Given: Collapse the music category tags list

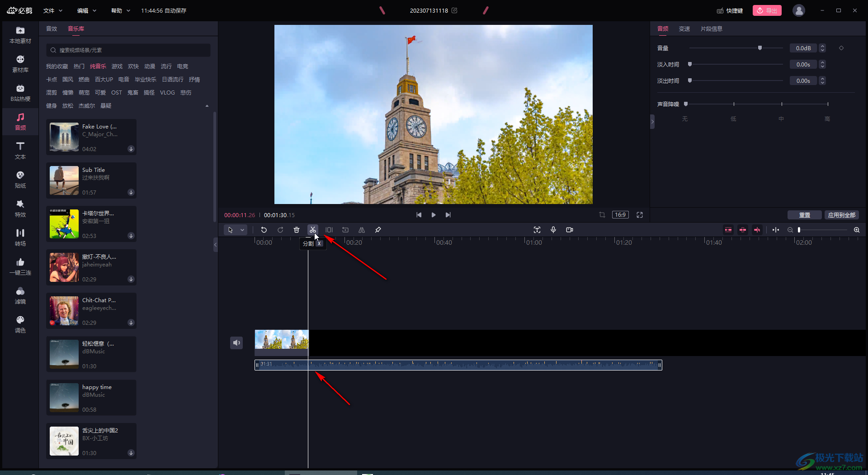Looking at the screenshot, I should (207, 106).
